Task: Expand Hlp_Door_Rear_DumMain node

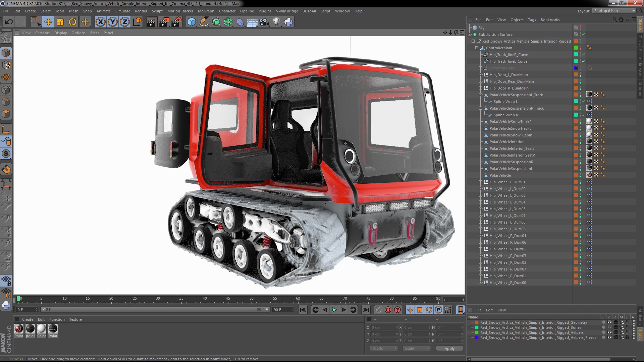Action: (480, 81)
